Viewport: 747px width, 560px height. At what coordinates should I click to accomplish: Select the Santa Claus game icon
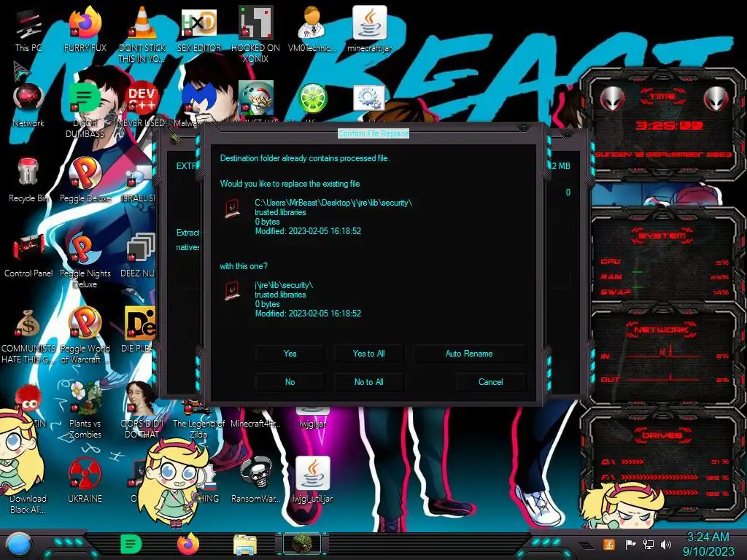tap(255, 98)
